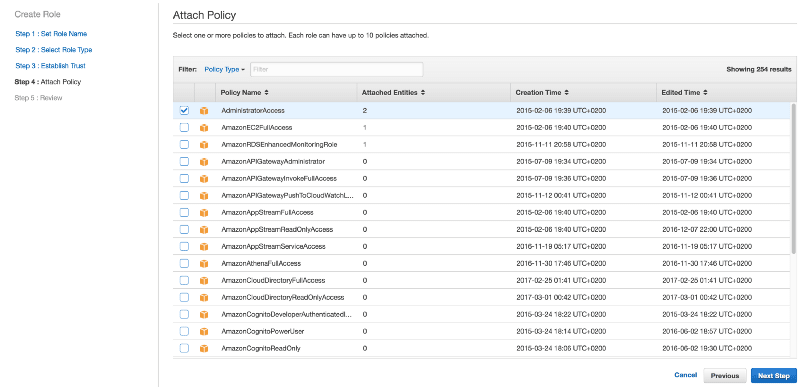Click the Previous button
The width and height of the screenshot is (800, 387).
pyautogui.click(x=724, y=375)
